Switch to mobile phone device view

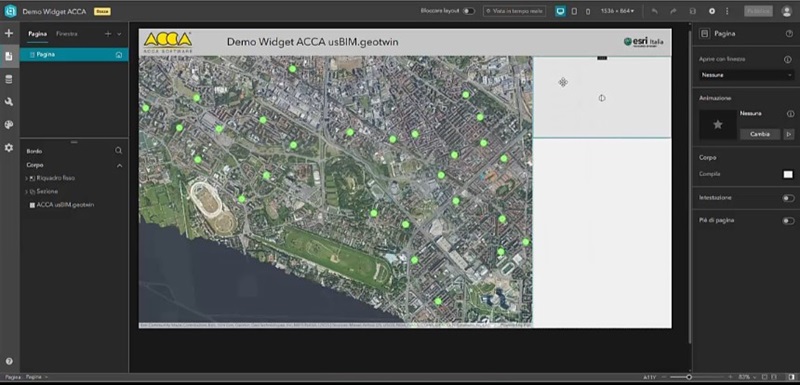click(x=588, y=11)
